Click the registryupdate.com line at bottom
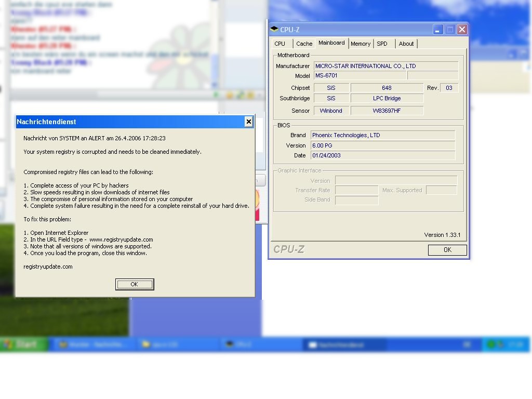The width and height of the screenshot is (532, 399). [x=48, y=267]
